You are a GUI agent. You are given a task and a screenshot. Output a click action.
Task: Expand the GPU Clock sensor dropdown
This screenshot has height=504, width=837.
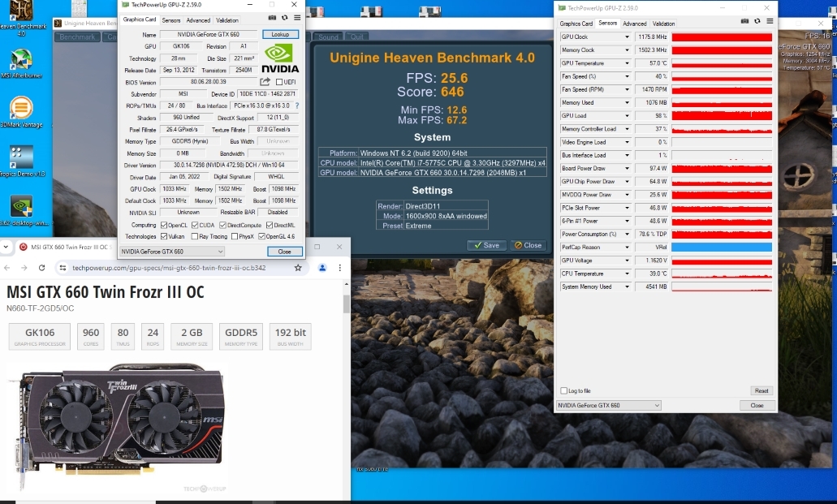point(627,37)
